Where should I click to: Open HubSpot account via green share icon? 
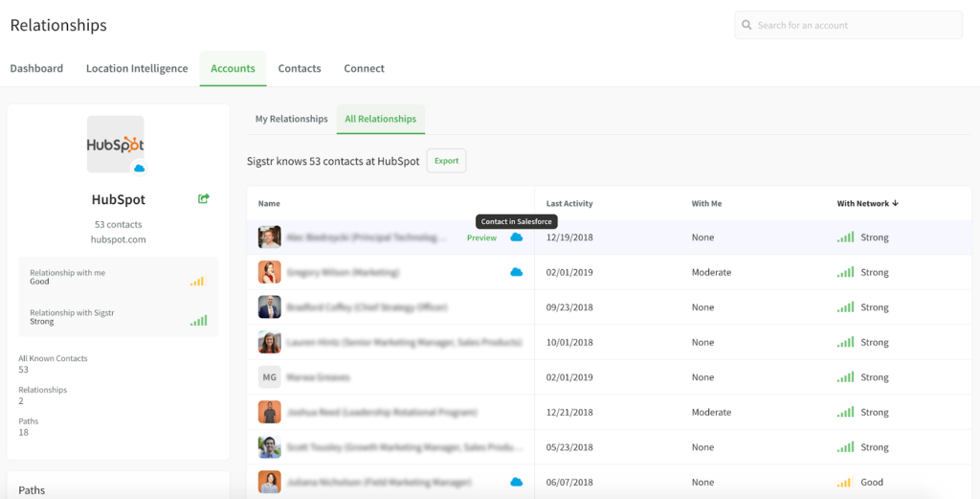point(204,199)
